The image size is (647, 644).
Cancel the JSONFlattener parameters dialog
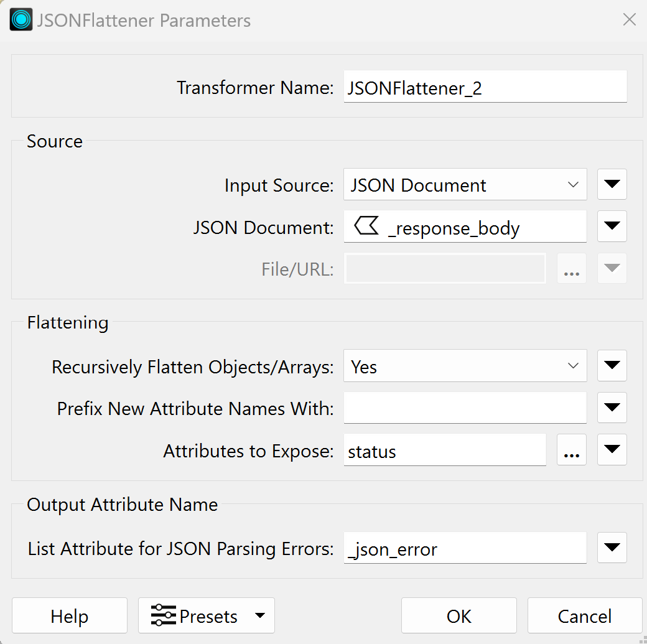(584, 616)
